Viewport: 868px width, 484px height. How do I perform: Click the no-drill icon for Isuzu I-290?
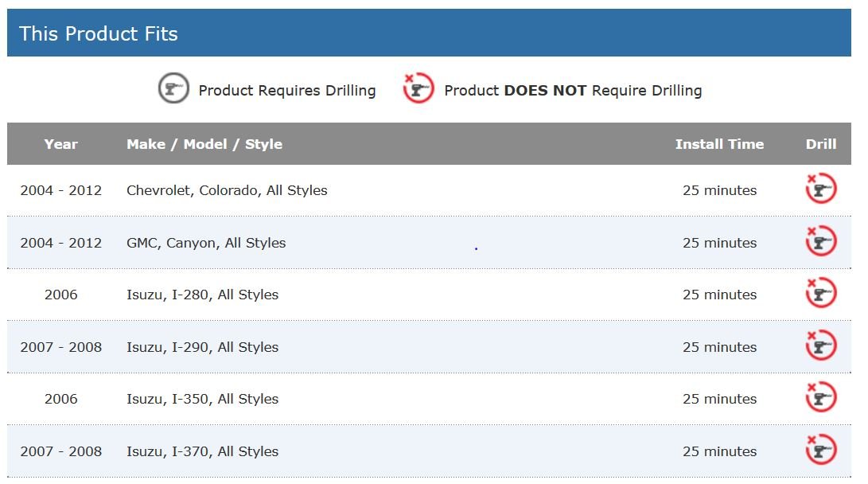[820, 345]
